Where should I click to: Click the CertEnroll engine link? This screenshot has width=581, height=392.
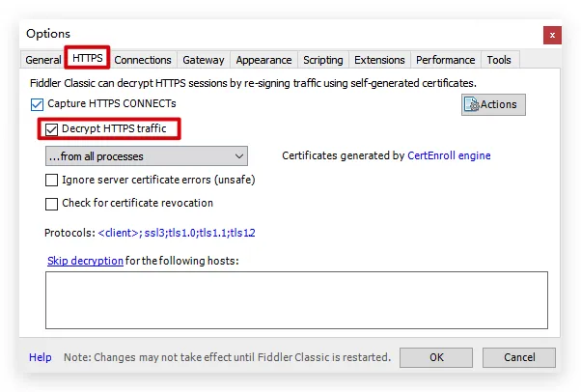pyautogui.click(x=449, y=155)
